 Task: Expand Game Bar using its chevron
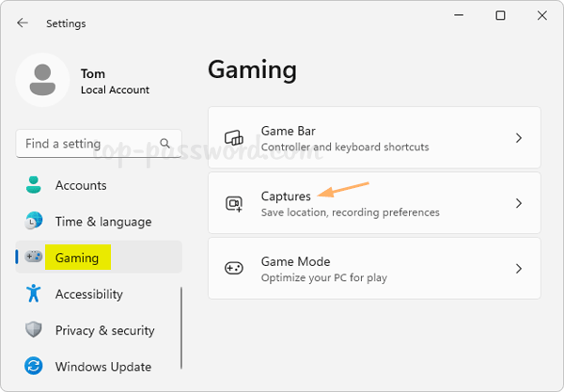(519, 138)
